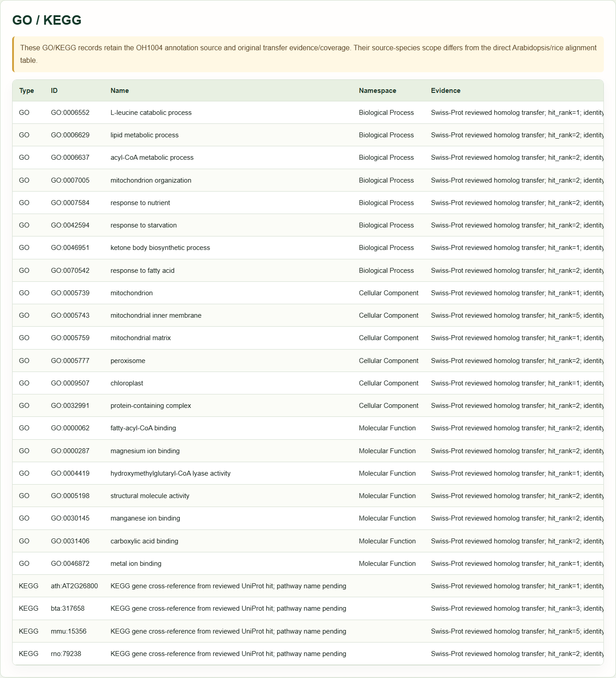Image resolution: width=616 pixels, height=678 pixels.
Task: Select ID cell GO:0006552
Action: click(70, 113)
